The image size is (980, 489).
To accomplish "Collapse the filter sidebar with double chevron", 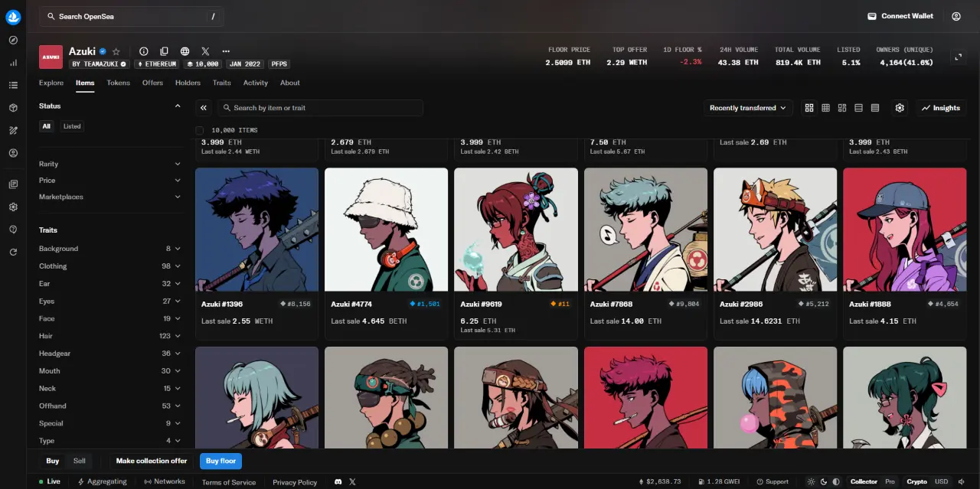I will click(204, 108).
